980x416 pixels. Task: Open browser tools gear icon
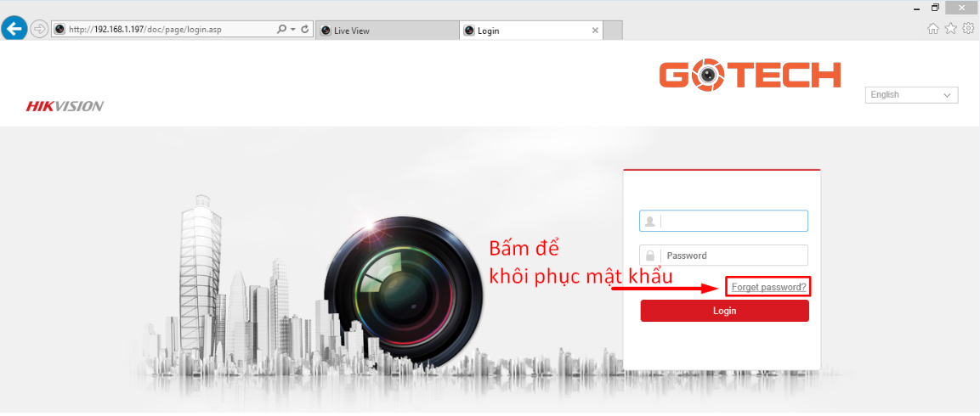pyautogui.click(x=968, y=29)
